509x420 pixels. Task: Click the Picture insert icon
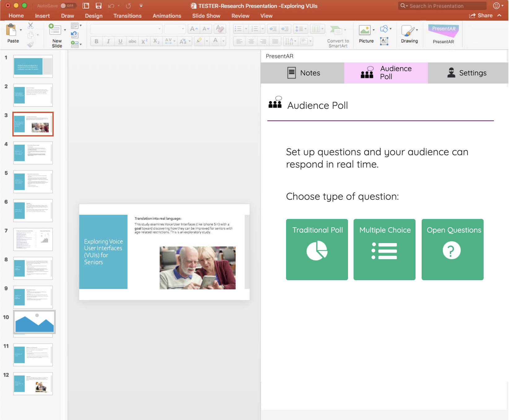pos(365,30)
